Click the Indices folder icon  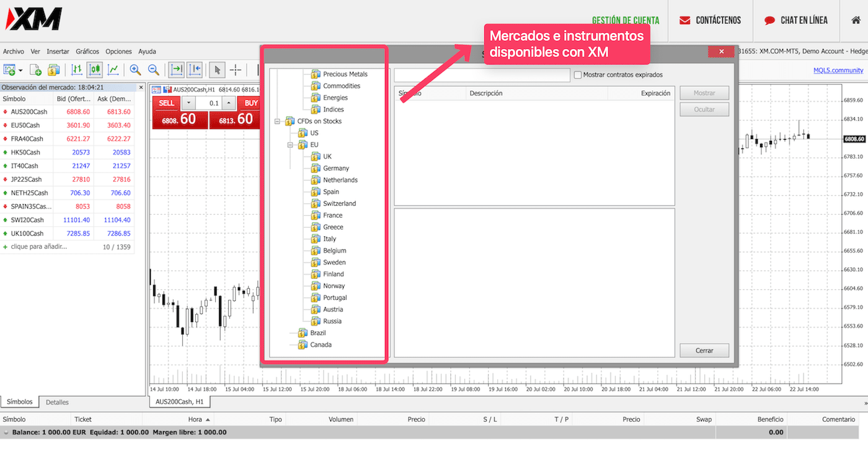coord(316,109)
